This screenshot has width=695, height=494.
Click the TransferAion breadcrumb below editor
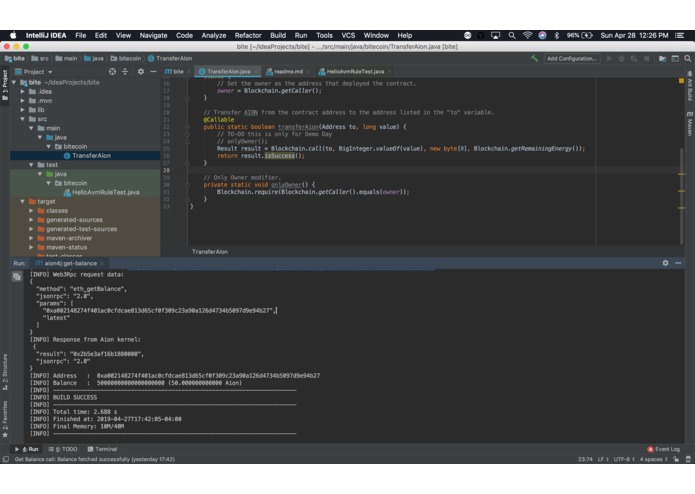(x=210, y=252)
